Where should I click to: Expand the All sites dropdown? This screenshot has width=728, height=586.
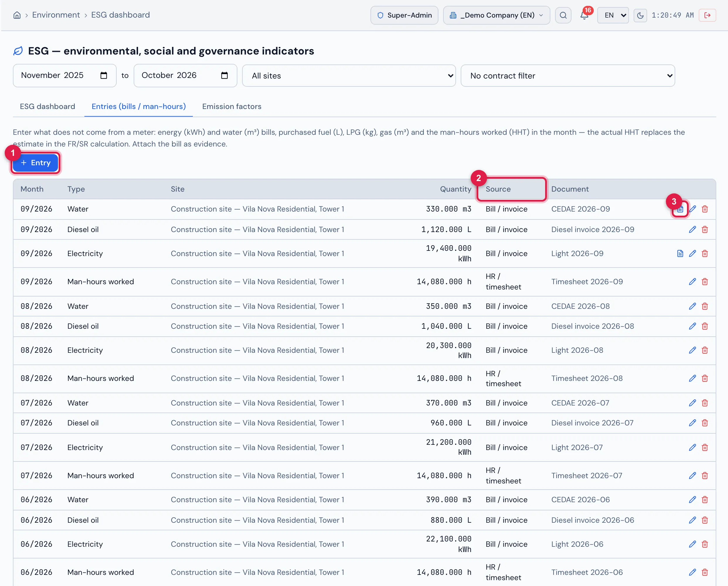tap(349, 76)
